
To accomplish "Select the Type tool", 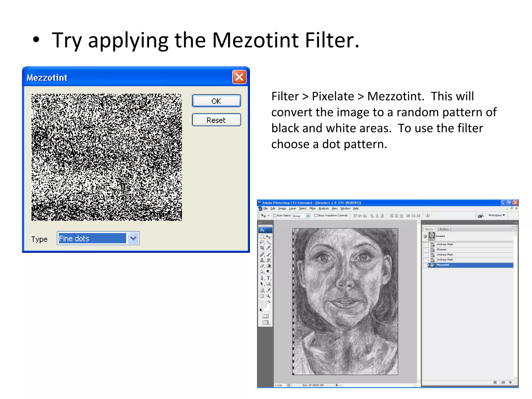I will [x=268, y=278].
